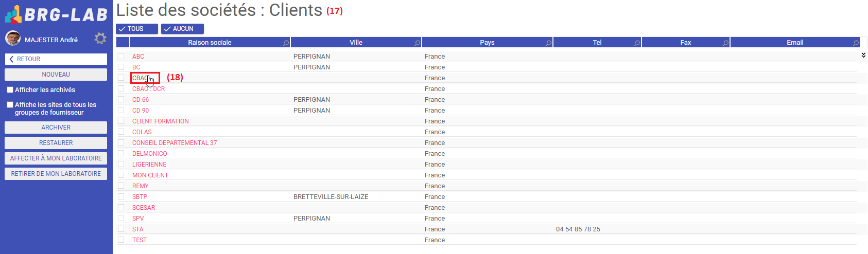Check the row checkbox for ABC
Image resolution: width=868 pixels, height=254 pixels.
point(121,56)
